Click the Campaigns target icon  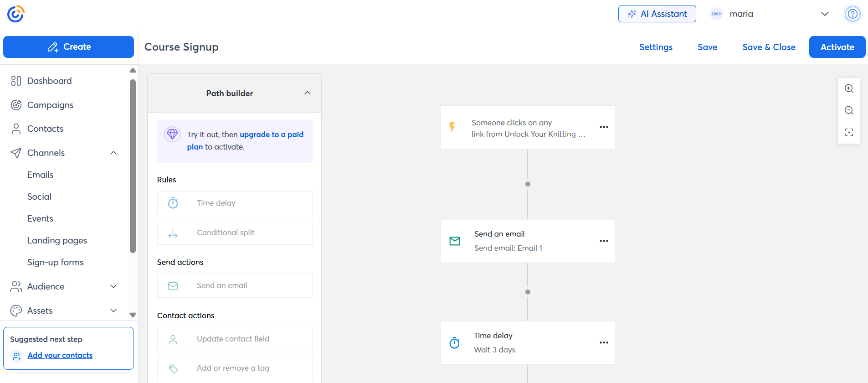point(16,105)
